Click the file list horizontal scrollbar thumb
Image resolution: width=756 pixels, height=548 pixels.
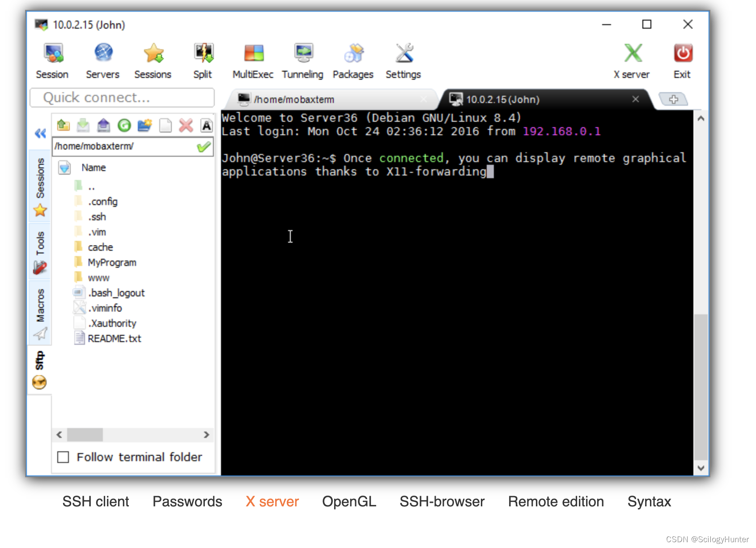[85, 435]
